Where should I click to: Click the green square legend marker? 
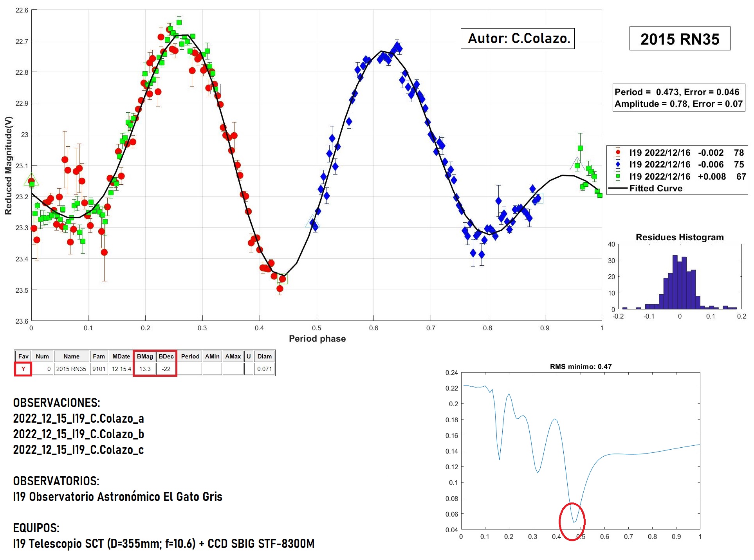(618, 176)
